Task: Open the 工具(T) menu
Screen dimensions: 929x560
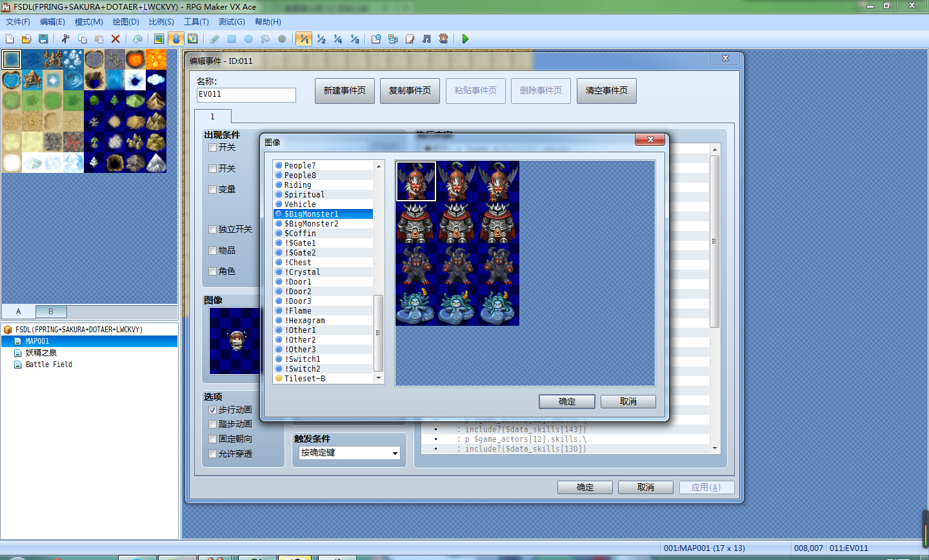Action: tap(196, 21)
